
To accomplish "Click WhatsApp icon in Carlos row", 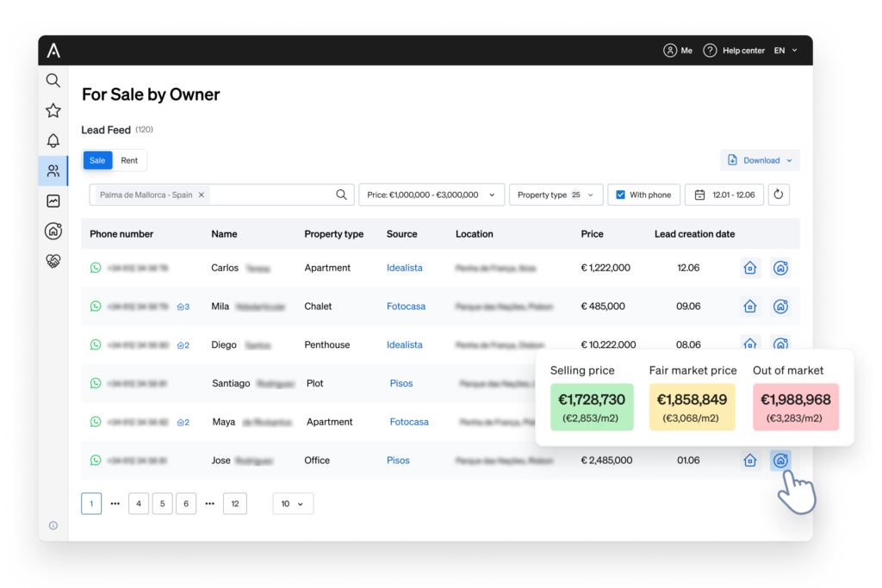I will click(x=96, y=268).
